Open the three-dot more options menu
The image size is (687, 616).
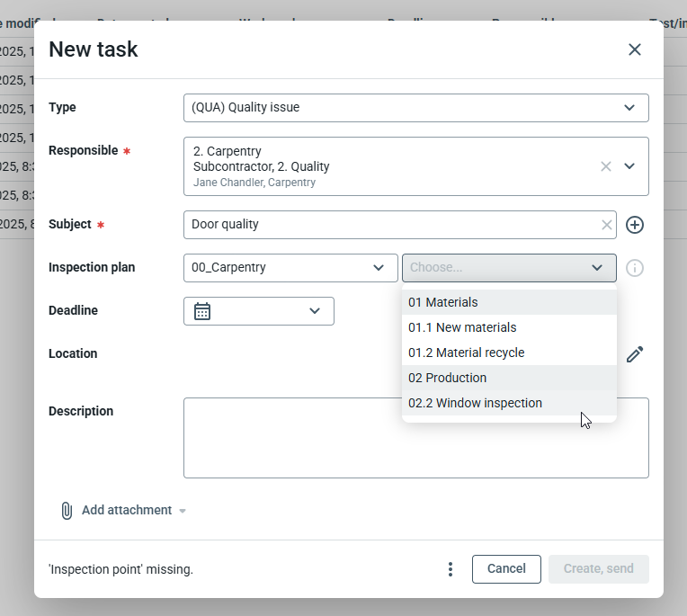click(451, 569)
